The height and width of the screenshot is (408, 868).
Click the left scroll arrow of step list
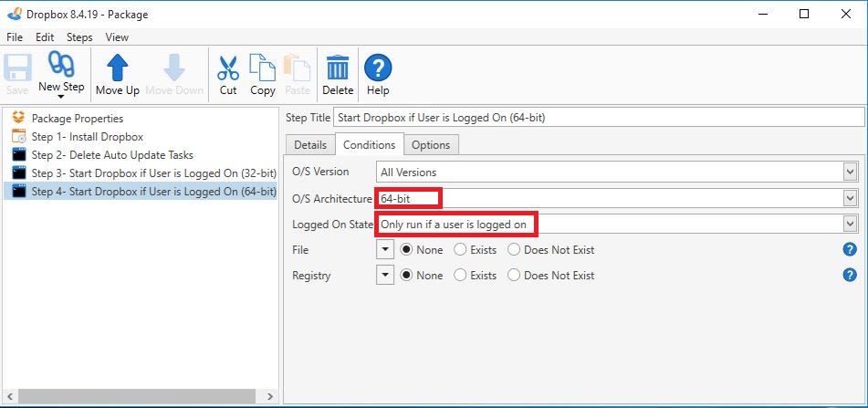tap(10, 396)
